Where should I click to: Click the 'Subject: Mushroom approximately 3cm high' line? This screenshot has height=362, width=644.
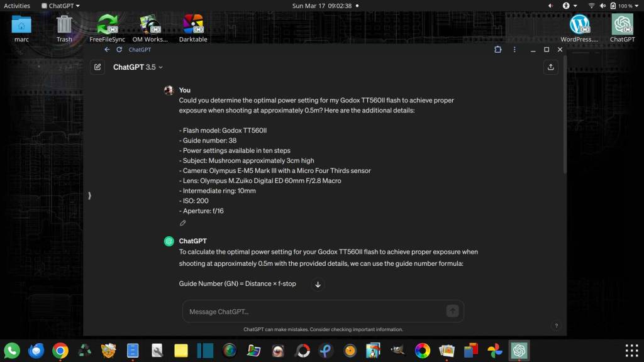tap(247, 160)
